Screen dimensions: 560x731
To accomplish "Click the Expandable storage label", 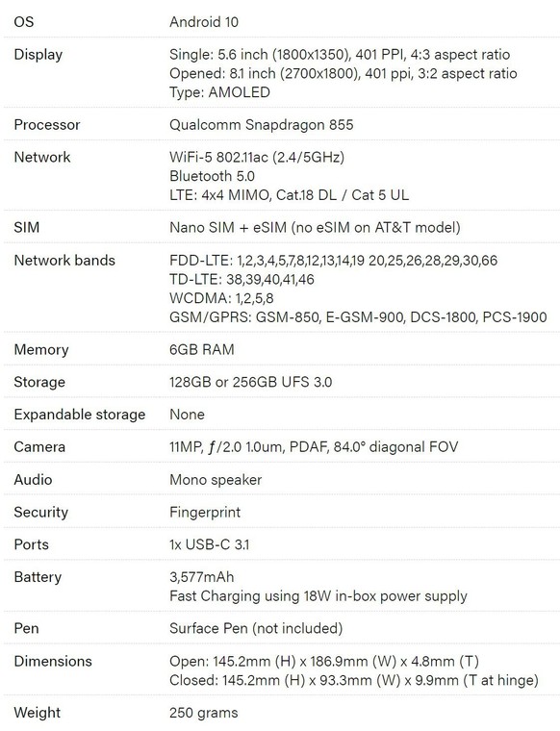I will tap(80, 415).
